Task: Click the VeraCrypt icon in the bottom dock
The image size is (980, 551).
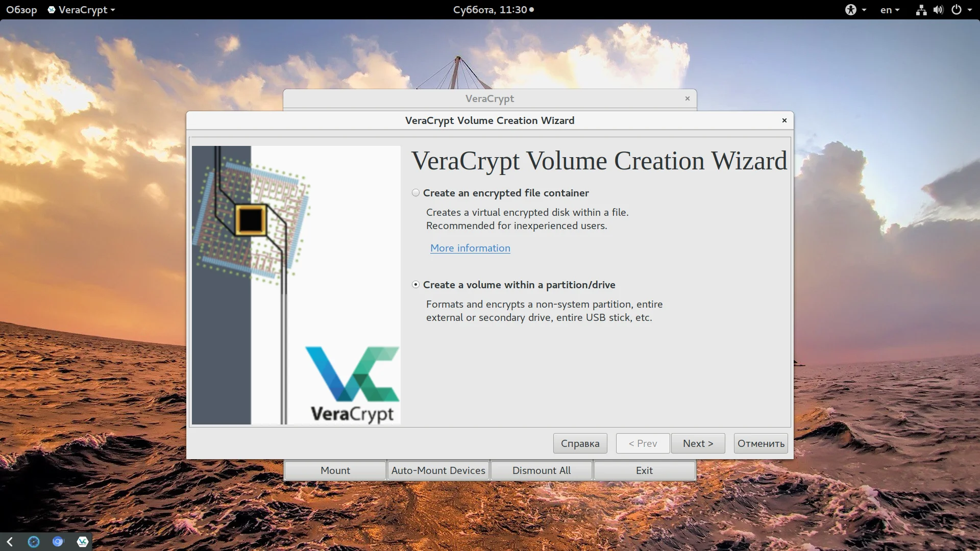Action: click(x=82, y=541)
